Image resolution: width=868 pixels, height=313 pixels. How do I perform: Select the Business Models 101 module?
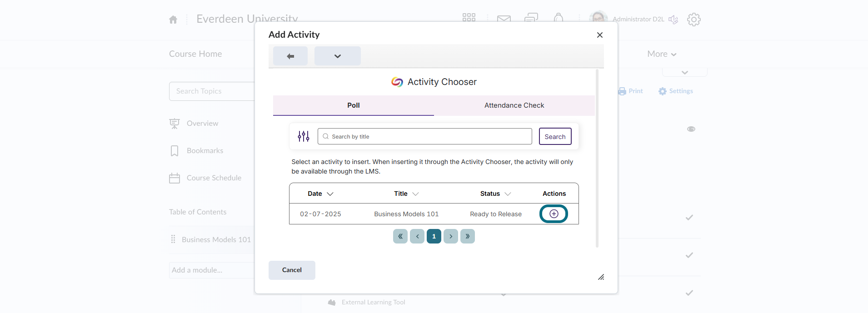216,239
